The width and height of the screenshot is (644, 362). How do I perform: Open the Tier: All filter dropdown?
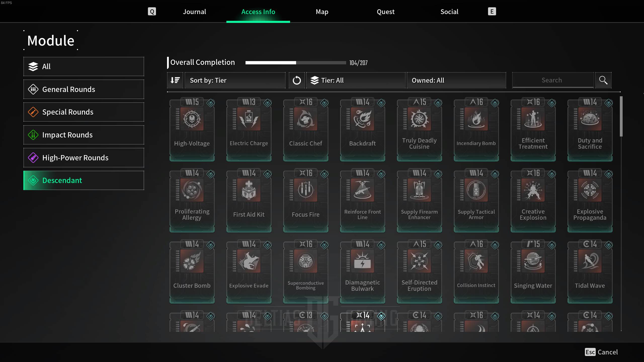coord(356,80)
